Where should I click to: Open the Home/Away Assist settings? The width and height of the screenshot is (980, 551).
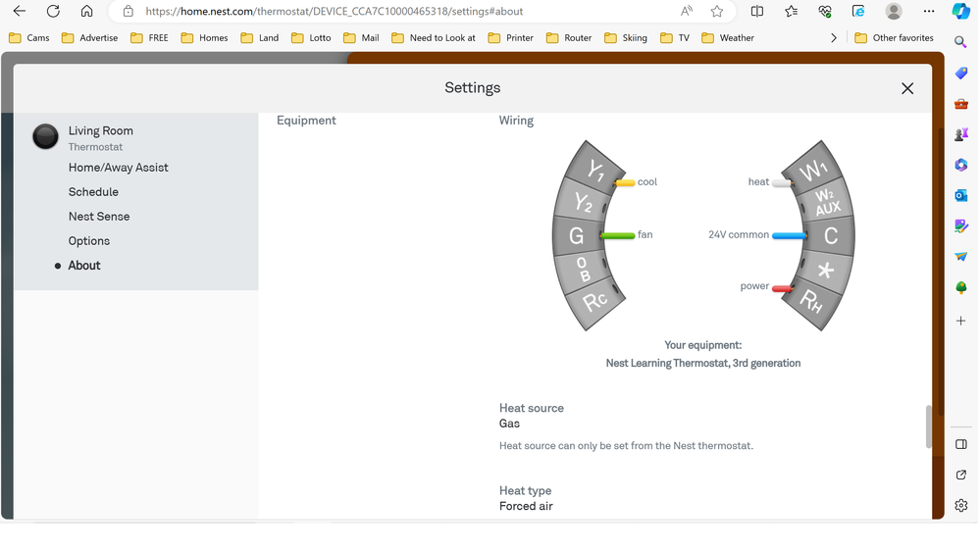click(x=118, y=168)
